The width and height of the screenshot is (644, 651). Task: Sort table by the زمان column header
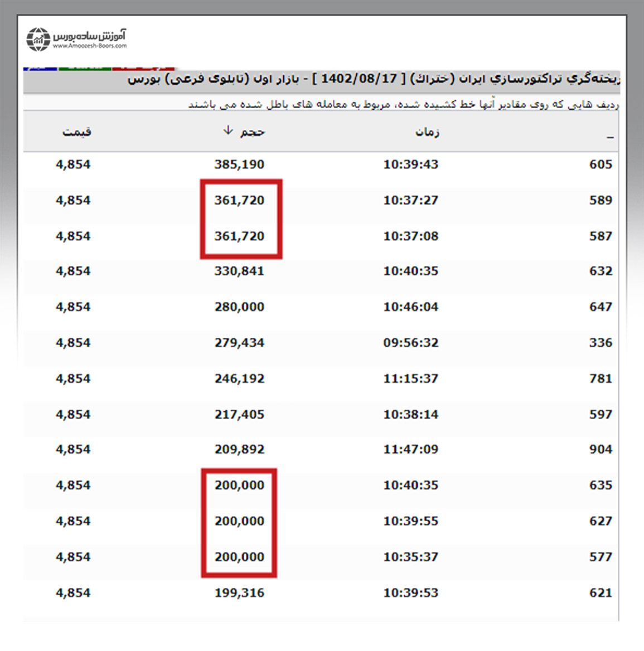(x=427, y=132)
